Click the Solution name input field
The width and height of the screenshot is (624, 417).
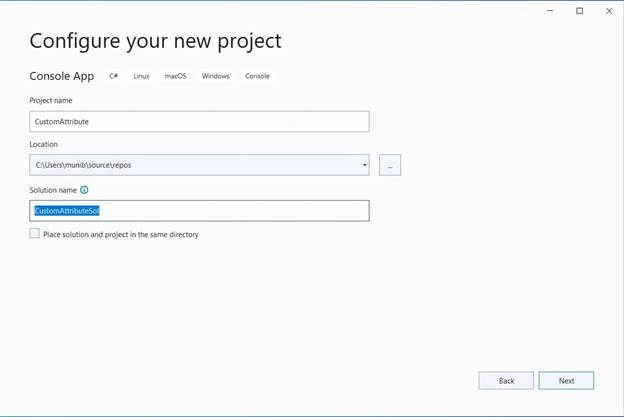pyautogui.click(x=199, y=211)
